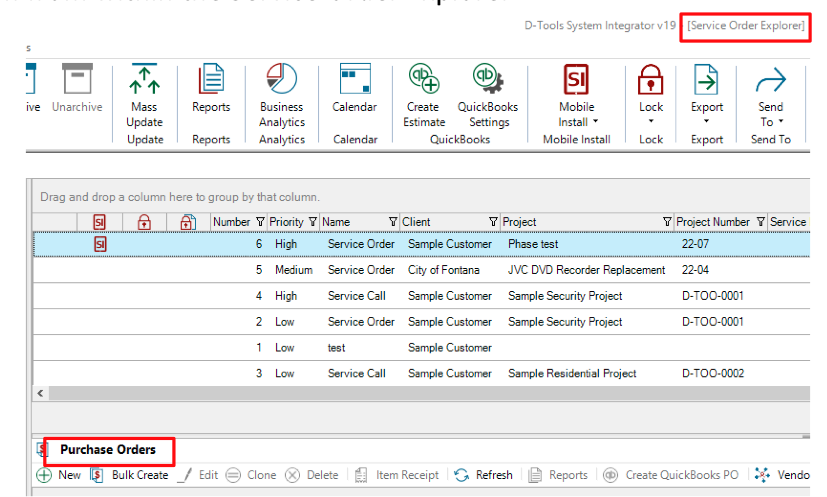Viewport: 827px width, 497px height.
Task: Launch Business Analytics
Action: click(x=282, y=95)
